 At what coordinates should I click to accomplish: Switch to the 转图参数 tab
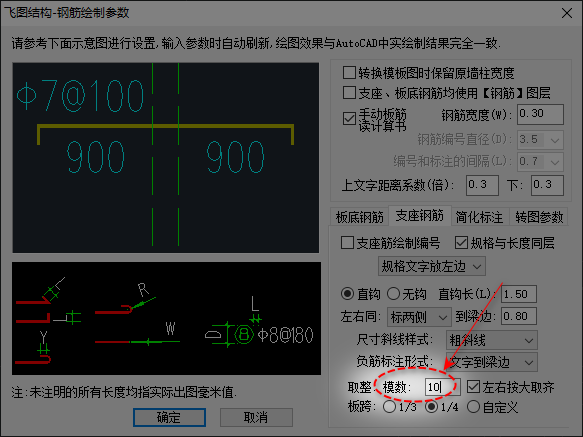pos(539,217)
